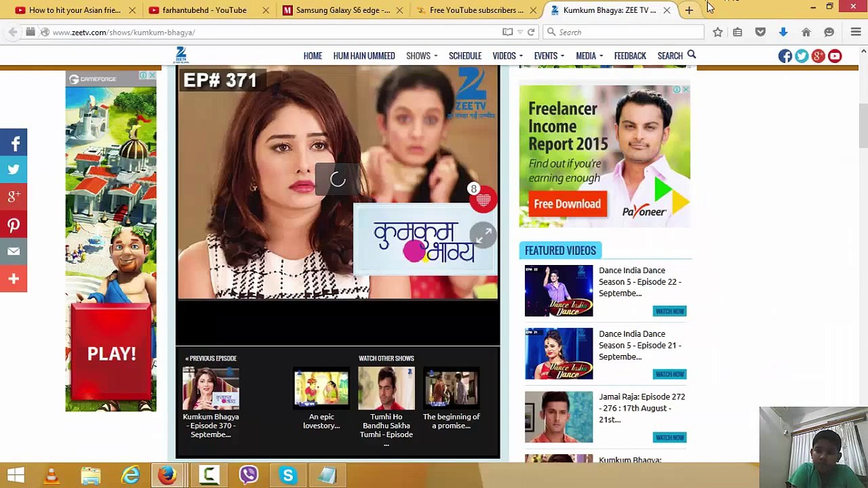Open the Windows Start button
Image resolution: width=868 pixels, height=488 pixels.
coord(16,475)
